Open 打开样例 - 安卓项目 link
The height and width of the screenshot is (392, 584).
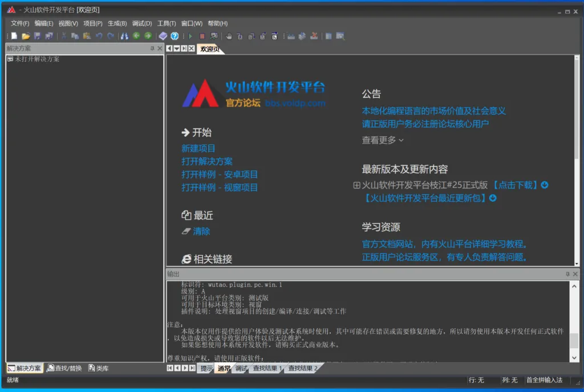coord(220,174)
